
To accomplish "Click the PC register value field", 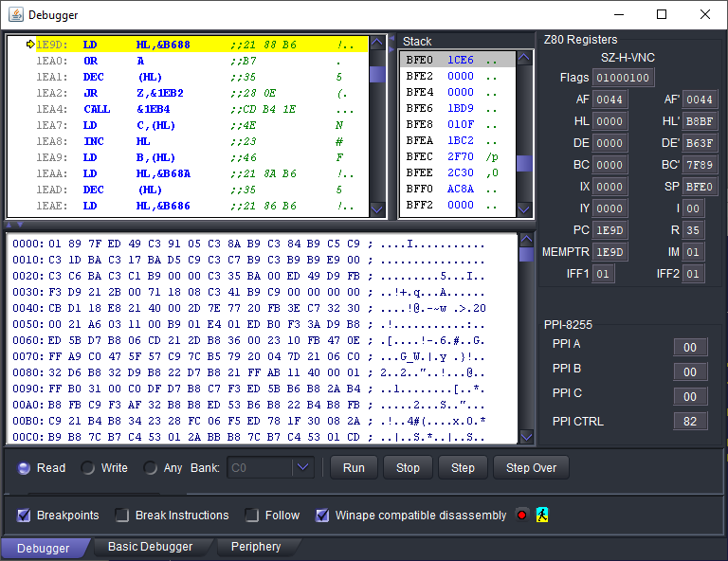I will coord(610,230).
